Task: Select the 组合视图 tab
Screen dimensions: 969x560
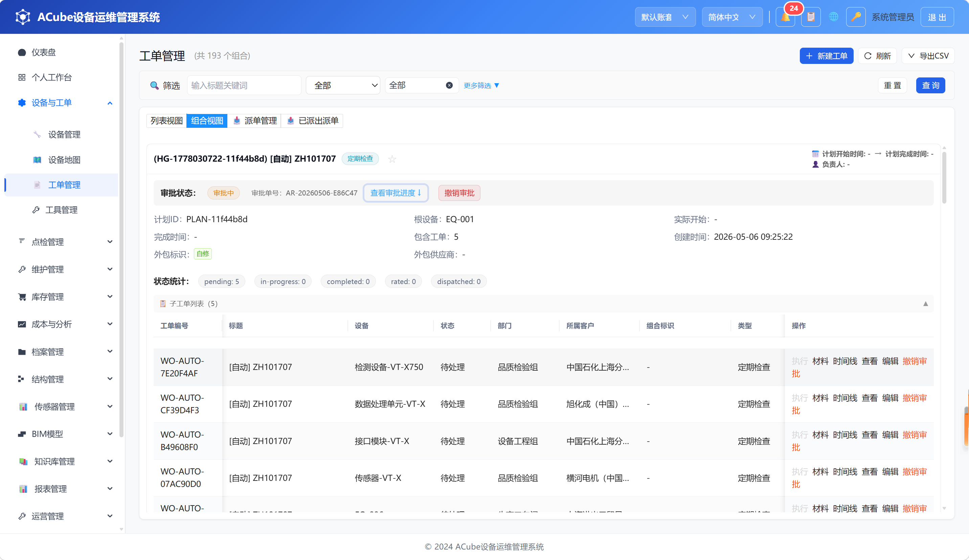Action: coord(207,121)
